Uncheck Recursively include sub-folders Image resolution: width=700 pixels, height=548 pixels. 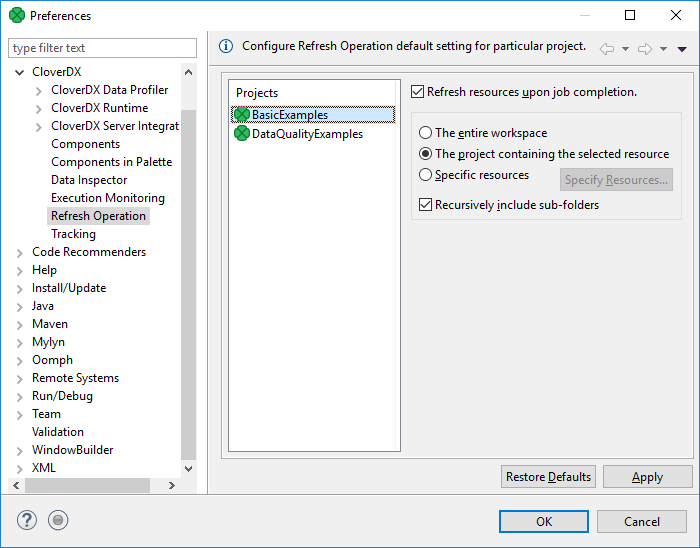(x=426, y=205)
